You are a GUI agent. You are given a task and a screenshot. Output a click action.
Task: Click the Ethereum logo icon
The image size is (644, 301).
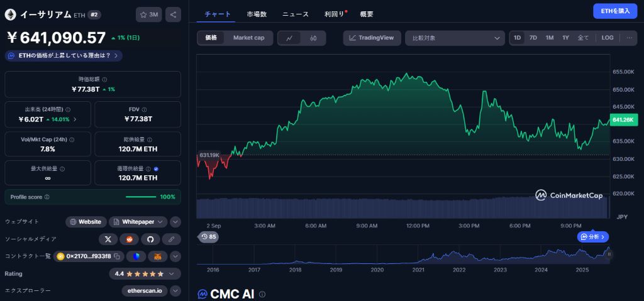10,15
